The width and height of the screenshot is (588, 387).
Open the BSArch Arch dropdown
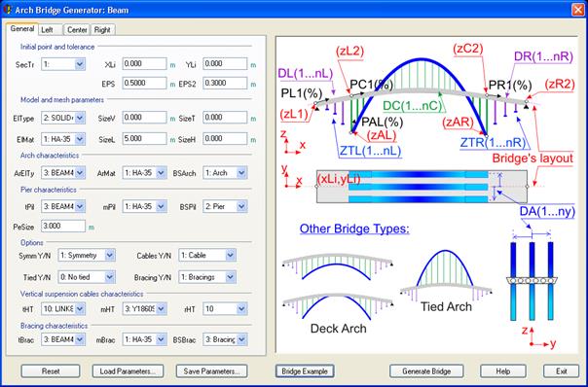coord(225,173)
